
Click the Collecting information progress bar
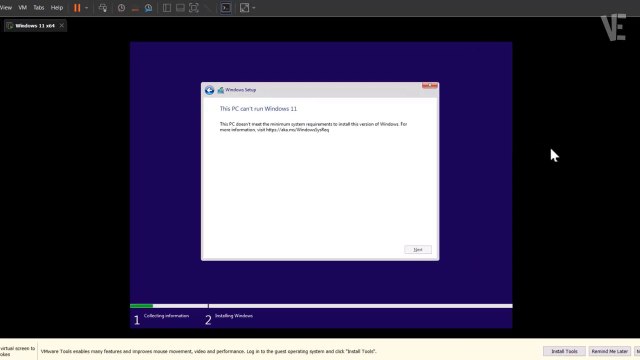[169, 306]
